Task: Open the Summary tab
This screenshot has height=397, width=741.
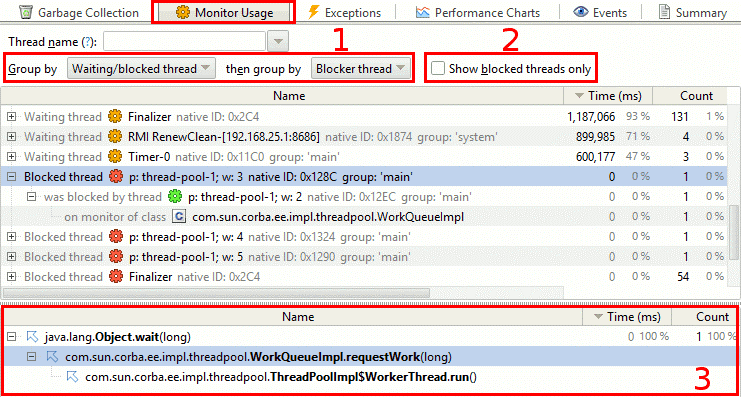Action: click(x=693, y=13)
